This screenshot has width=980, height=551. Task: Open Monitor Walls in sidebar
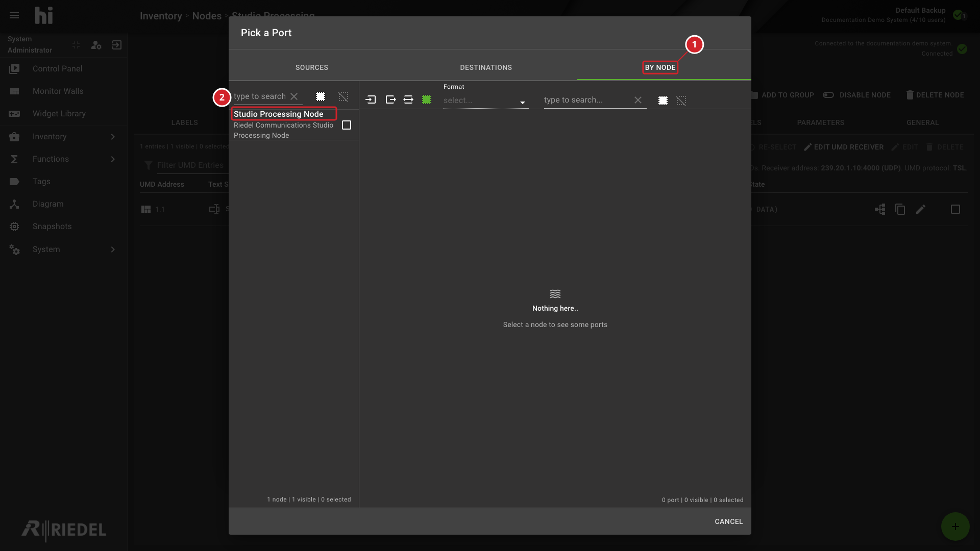pos(63,91)
